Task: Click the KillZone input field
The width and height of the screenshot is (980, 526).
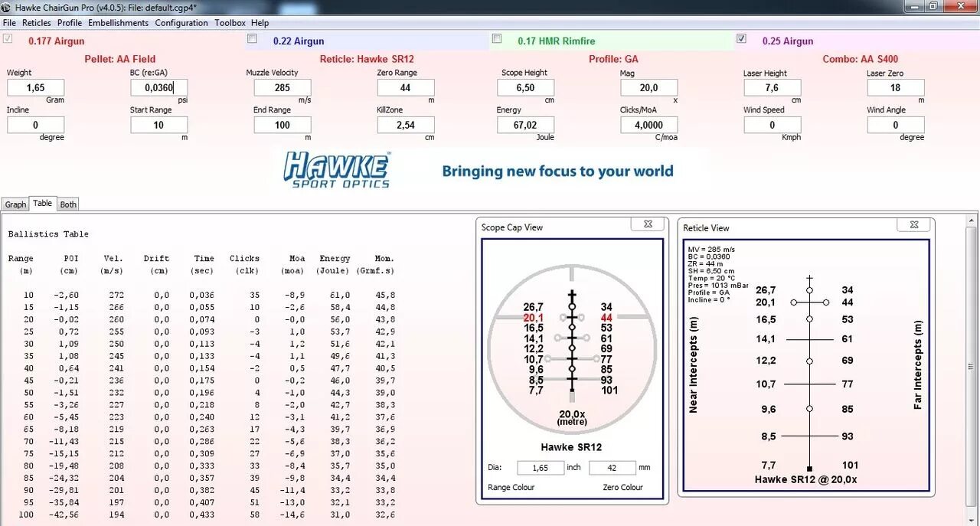Action: [406, 125]
